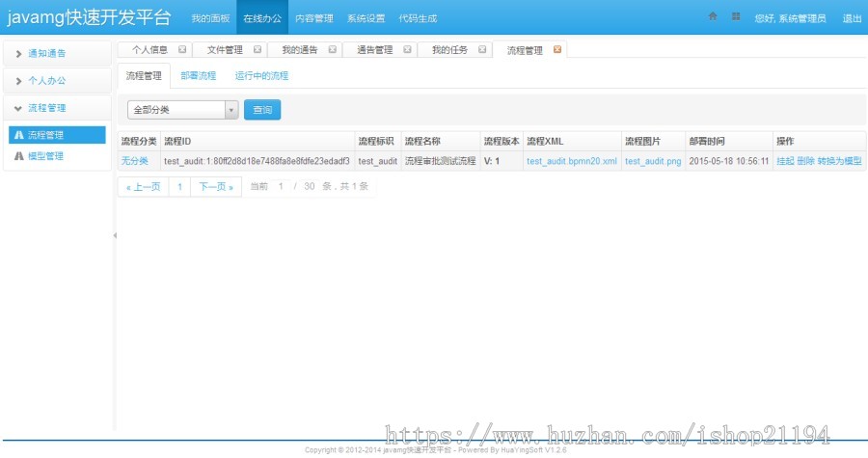
Task: Click the road icon beside 模型管理
Action: pos(19,156)
